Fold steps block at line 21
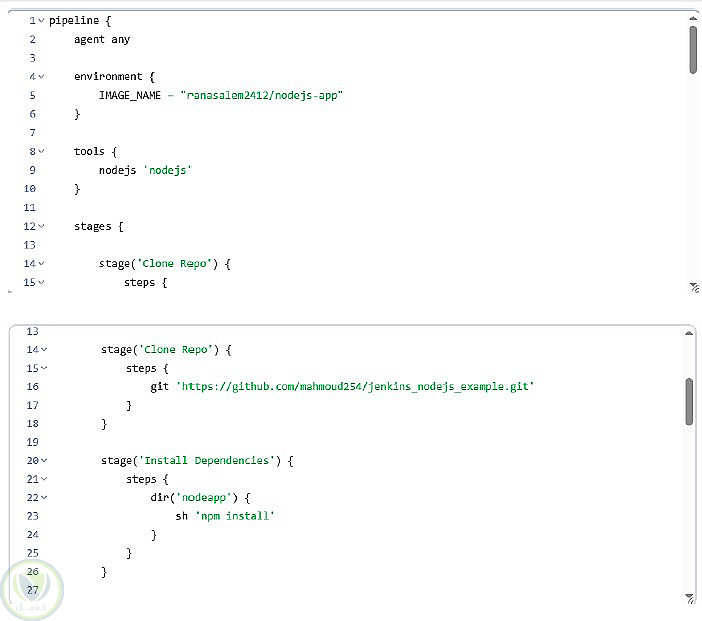The width and height of the screenshot is (702, 621). point(44,479)
